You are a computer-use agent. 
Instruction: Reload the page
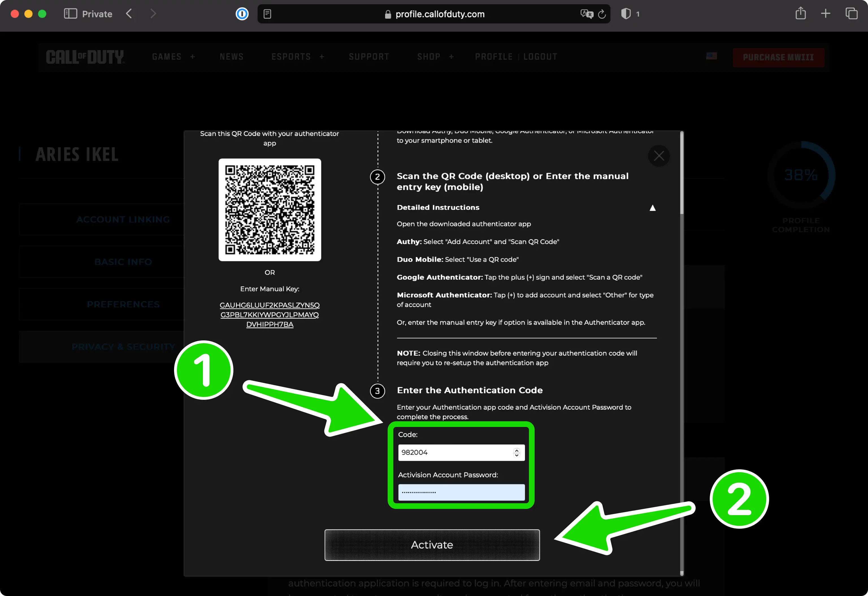click(x=602, y=14)
